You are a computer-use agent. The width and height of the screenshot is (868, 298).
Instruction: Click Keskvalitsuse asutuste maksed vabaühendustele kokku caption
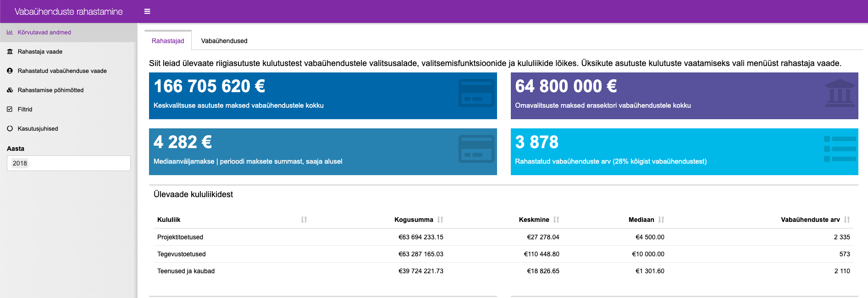(x=238, y=105)
